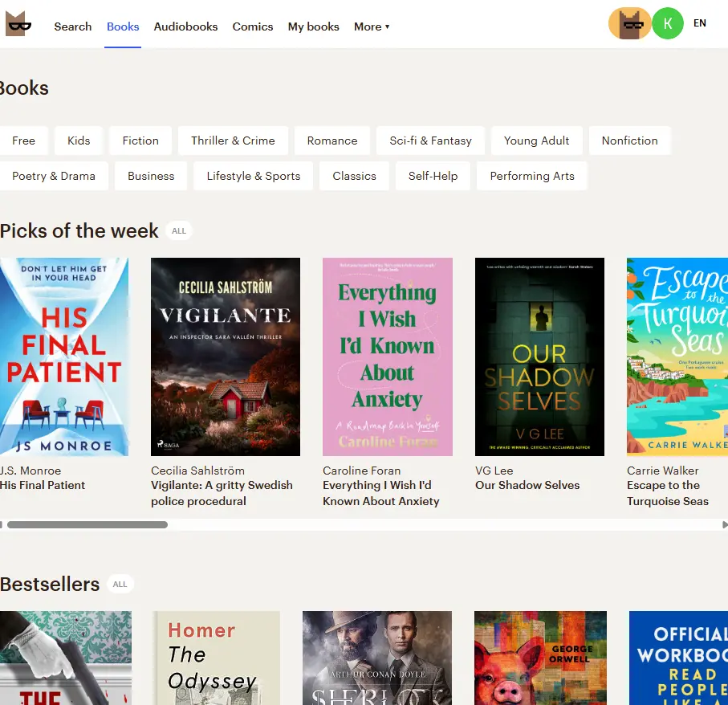Open Our Shadow Selves book cover

[539, 357]
